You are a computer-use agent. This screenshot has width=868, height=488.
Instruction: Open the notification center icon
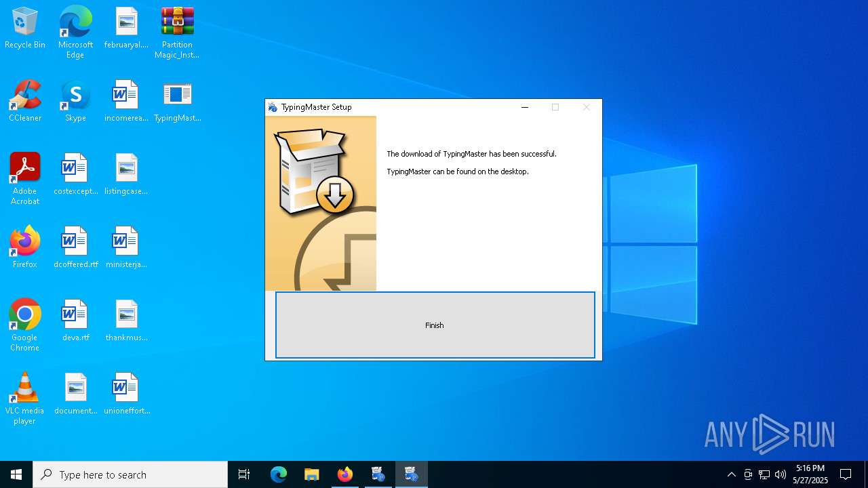click(x=846, y=474)
